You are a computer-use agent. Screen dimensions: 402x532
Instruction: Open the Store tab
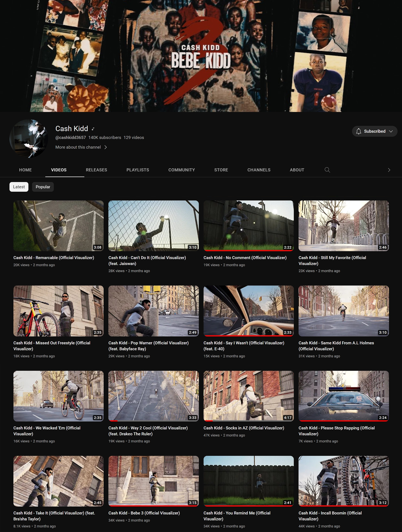221,170
